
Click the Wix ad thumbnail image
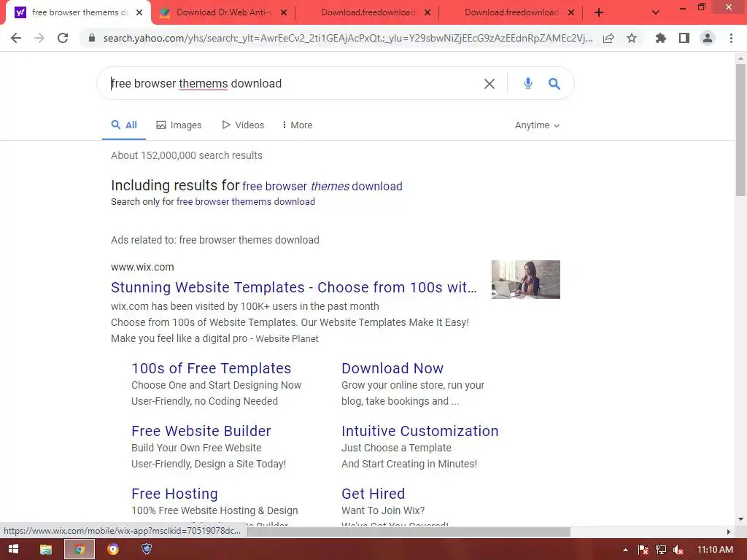[525, 279]
